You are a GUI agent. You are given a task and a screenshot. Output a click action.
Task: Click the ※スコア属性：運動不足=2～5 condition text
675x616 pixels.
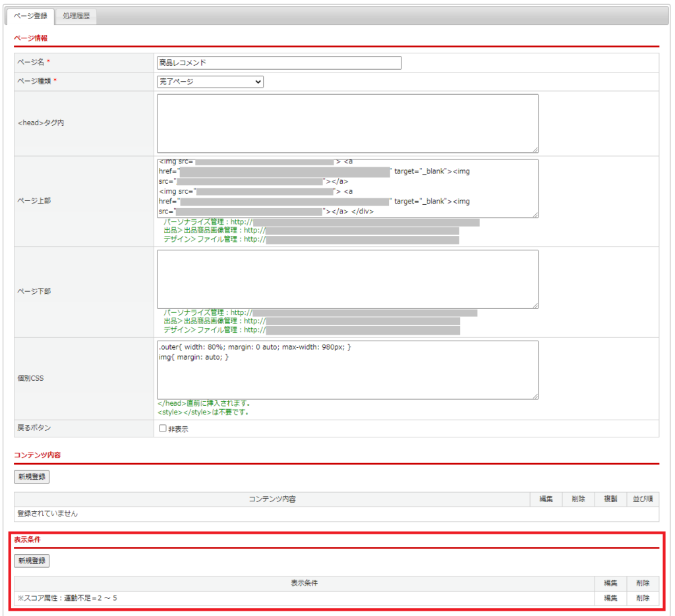67,598
